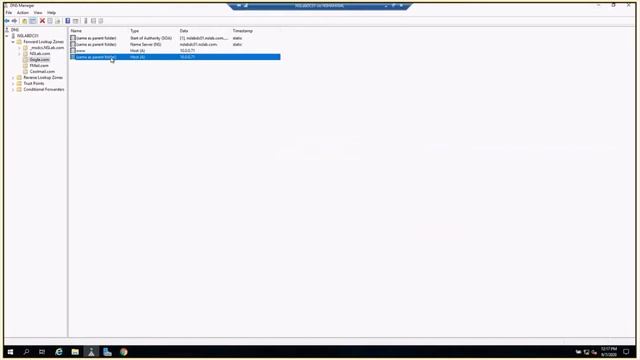Expand the NSLab.com zone node
Image resolution: width=640 pixels, height=360 pixels.
pos(19,53)
